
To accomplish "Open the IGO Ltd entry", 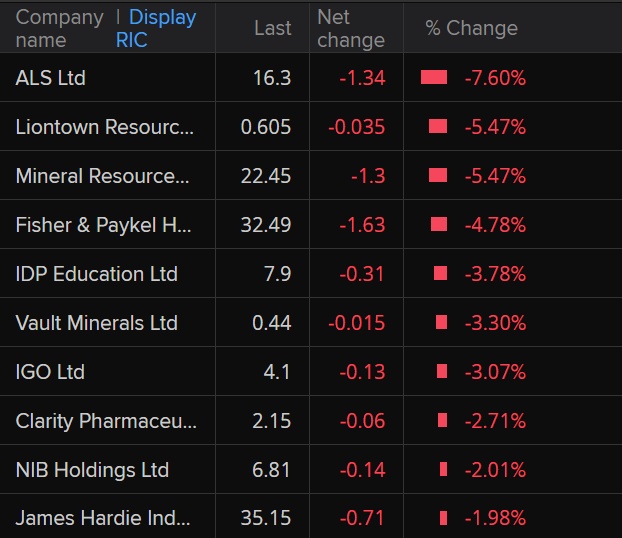I will [x=50, y=372].
